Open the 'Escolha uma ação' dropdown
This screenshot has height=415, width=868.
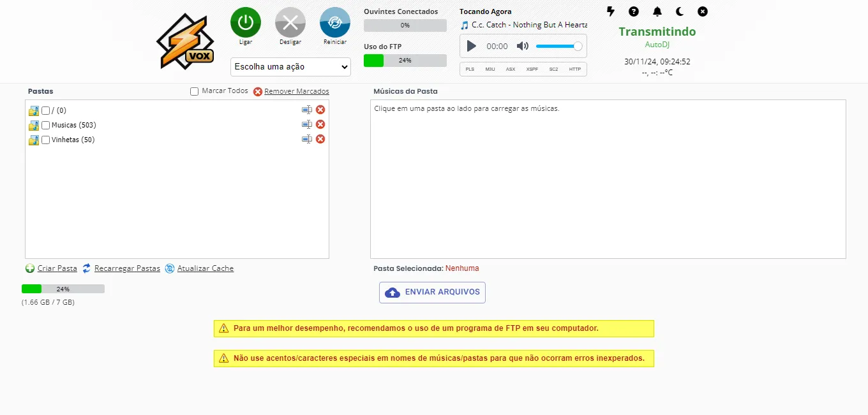[x=290, y=67]
